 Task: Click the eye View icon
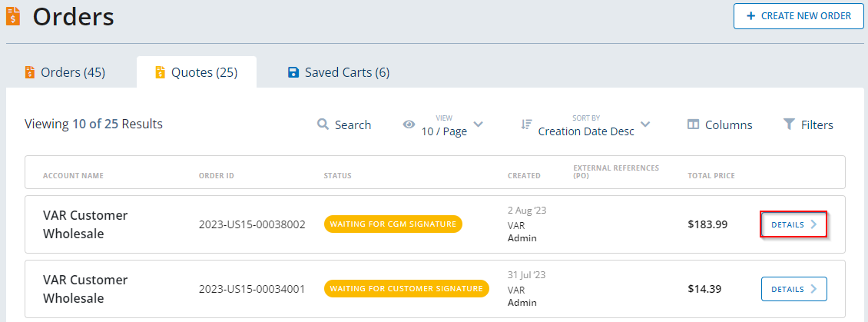[x=409, y=124]
